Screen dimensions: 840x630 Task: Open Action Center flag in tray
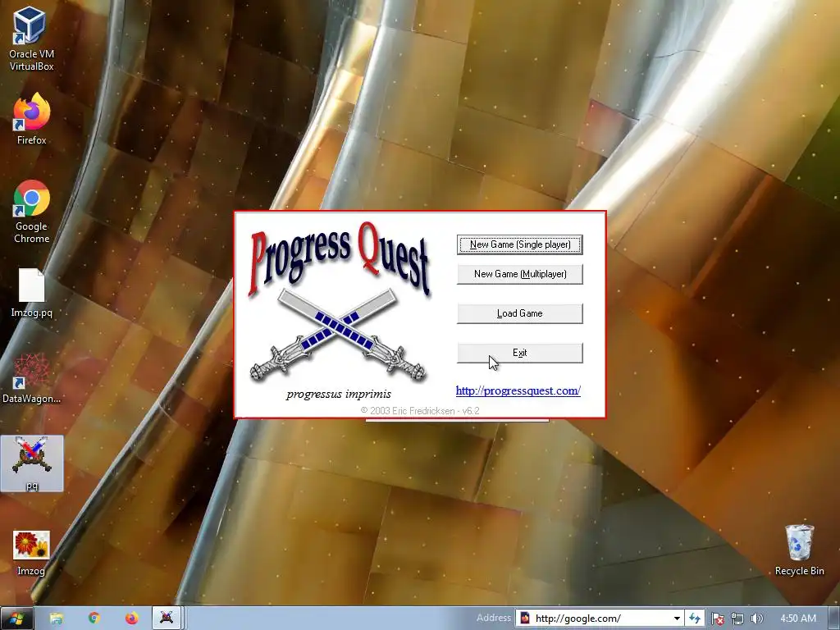[x=718, y=619]
